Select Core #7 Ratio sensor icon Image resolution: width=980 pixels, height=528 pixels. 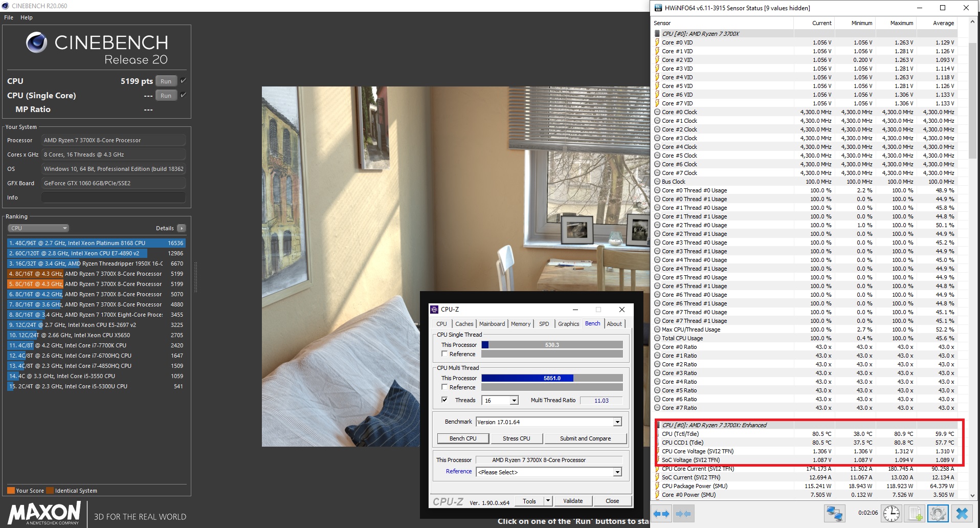[657, 408]
